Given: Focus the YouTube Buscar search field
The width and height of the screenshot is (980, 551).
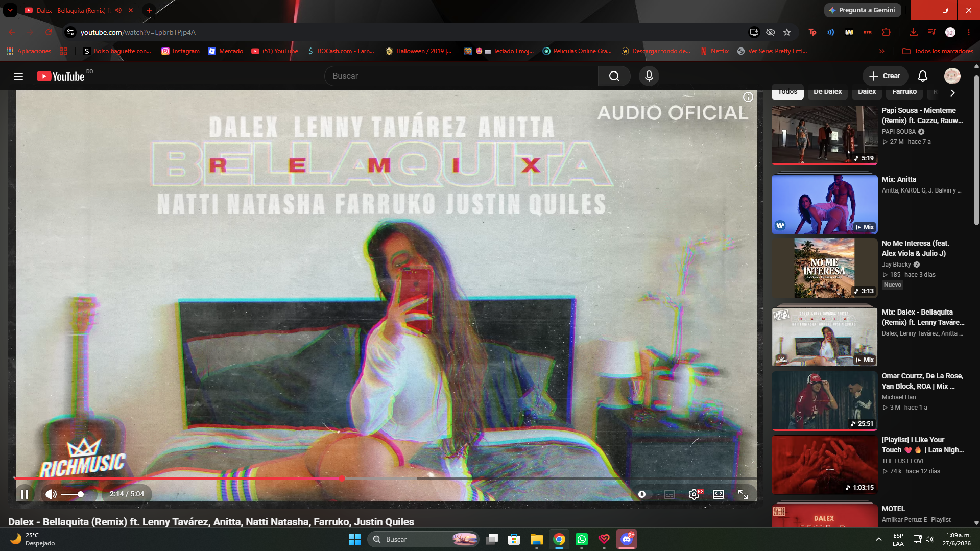Looking at the screenshot, I should [461, 76].
